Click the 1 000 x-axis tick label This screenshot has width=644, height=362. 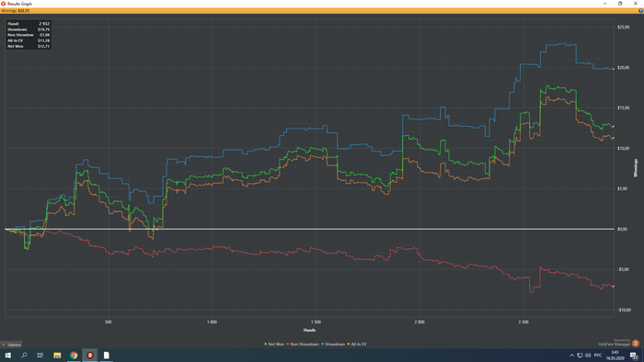212,322
